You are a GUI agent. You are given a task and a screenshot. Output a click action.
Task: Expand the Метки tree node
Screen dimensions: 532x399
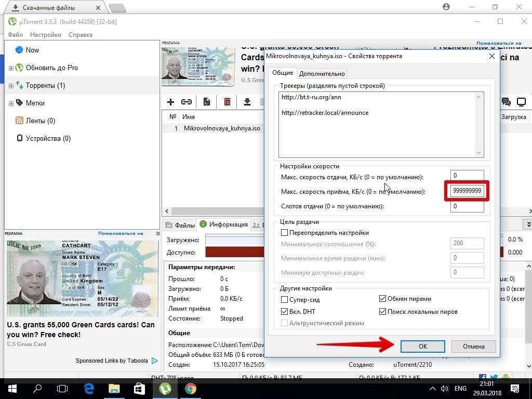(x=11, y=103)
